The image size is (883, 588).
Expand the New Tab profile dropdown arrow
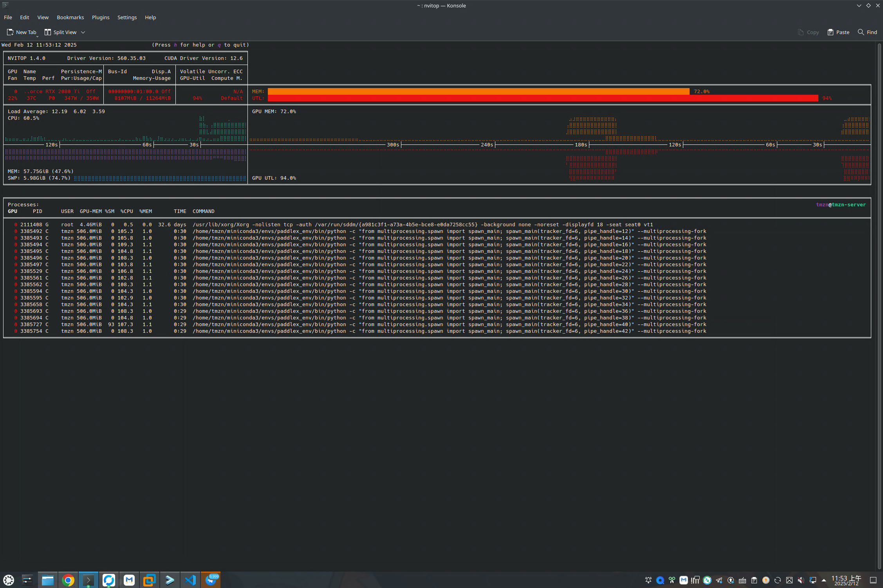[x=37, y=36]
